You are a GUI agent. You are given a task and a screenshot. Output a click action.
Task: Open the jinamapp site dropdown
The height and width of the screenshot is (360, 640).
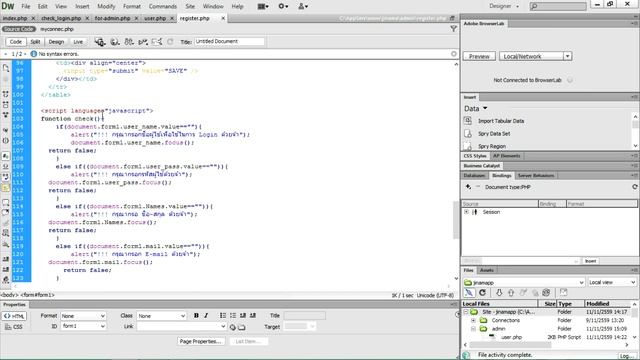(x=524, y=282)
